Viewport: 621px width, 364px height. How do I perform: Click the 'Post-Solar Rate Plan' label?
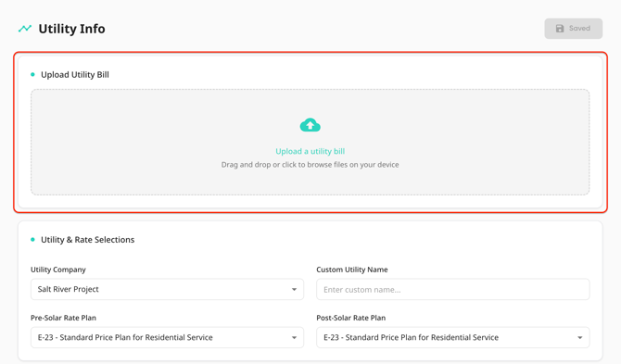pos(351,318)
